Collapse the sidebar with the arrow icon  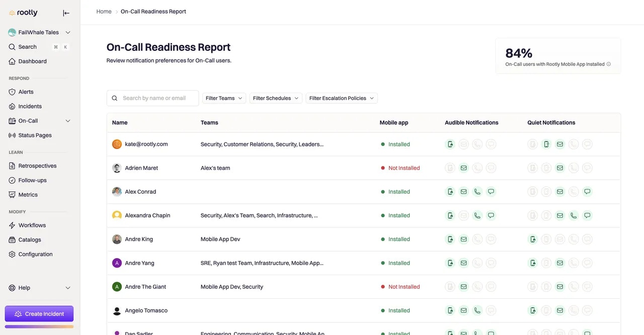[x=66, y=13]
